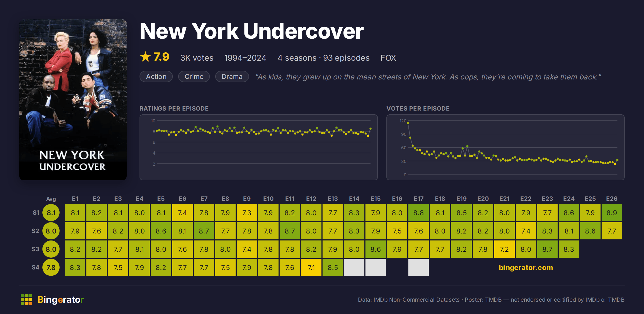Select season 3 episode 21 cell rated 7.2
The height and width of the screenshot is (314, 644).
pyautogui.click(x=504, y=249)
